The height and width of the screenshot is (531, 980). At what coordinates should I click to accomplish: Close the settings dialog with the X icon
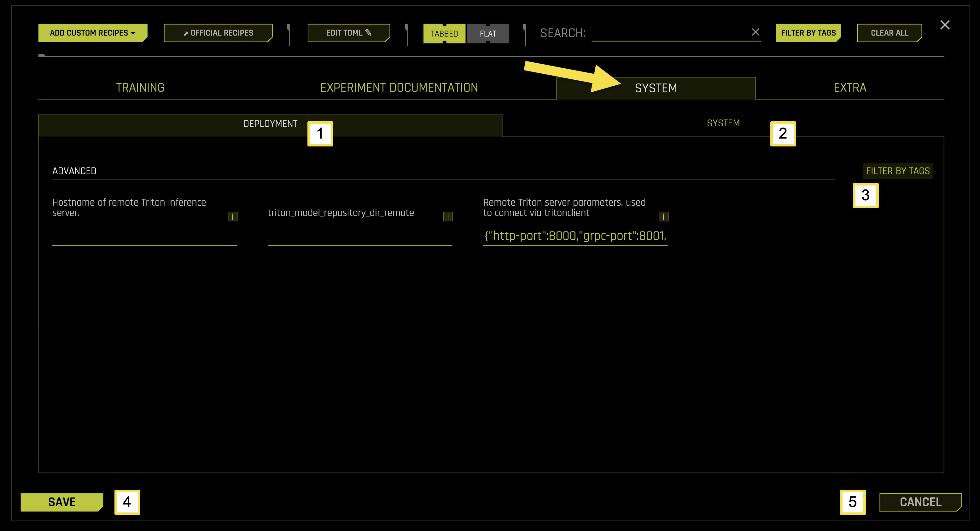(945, 25)
